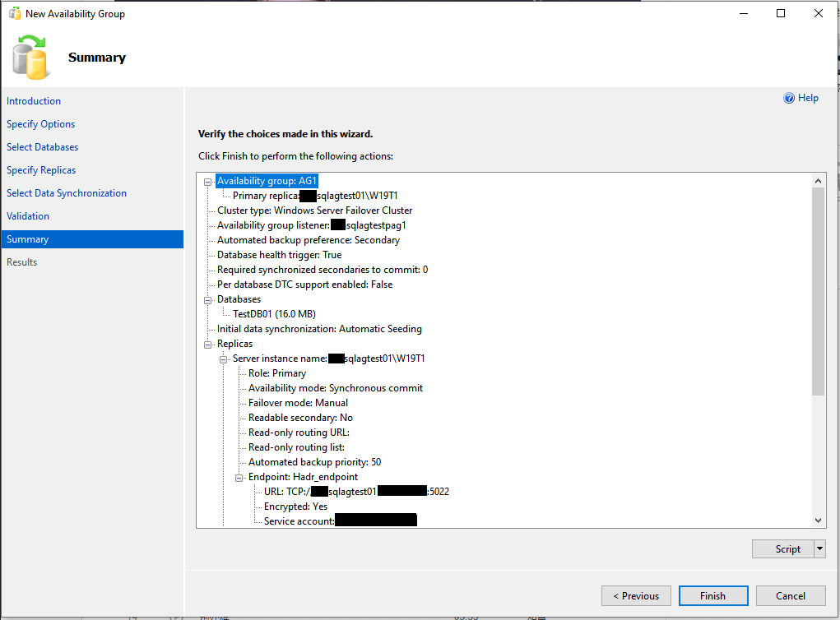The width and height of the screenshot is (840, 620).
Task: Select Initial data synchronization: Automatic Seeding
Action: [x=319, y=329]
